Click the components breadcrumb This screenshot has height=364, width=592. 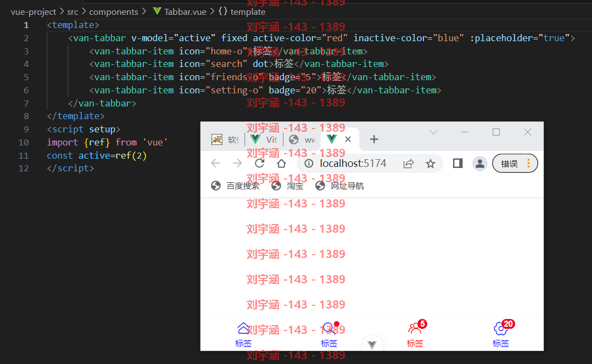[113, 12]
